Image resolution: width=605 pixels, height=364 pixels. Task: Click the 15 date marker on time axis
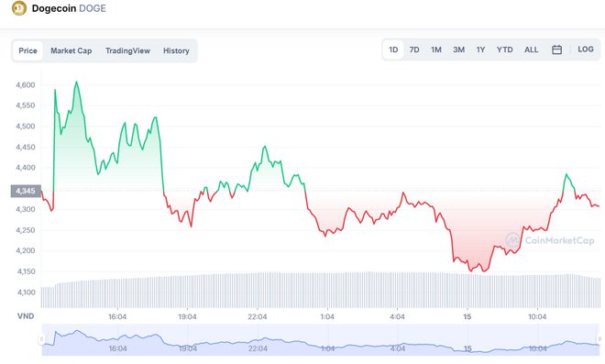coord(467,317)
